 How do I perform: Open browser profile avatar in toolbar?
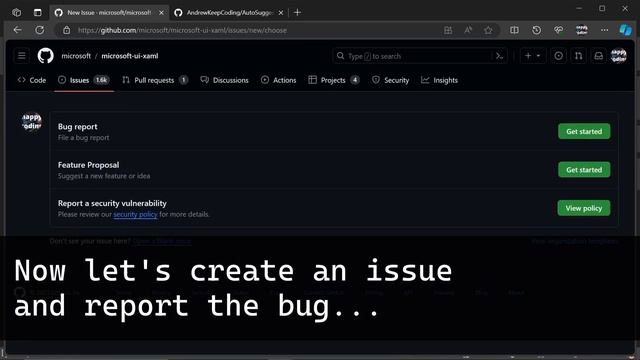pos(582,30)
